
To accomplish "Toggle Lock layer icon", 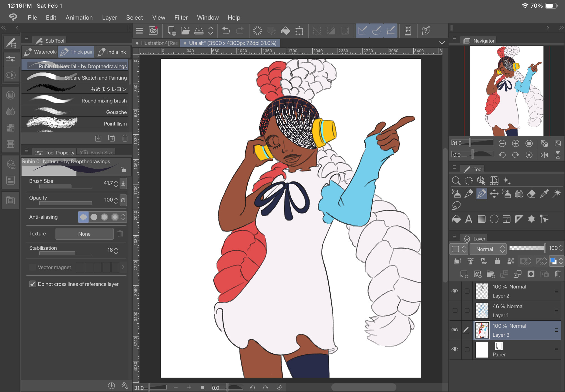I will coord(497,261).
